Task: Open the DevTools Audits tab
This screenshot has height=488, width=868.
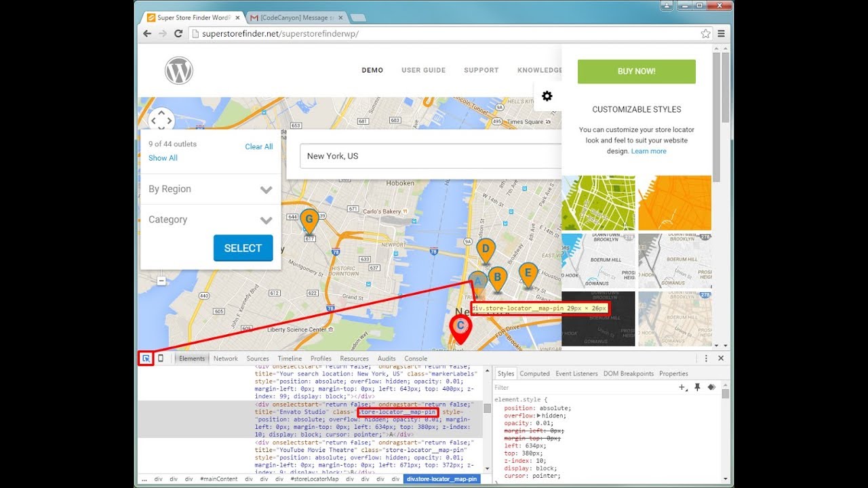Action: coord(387,359)
